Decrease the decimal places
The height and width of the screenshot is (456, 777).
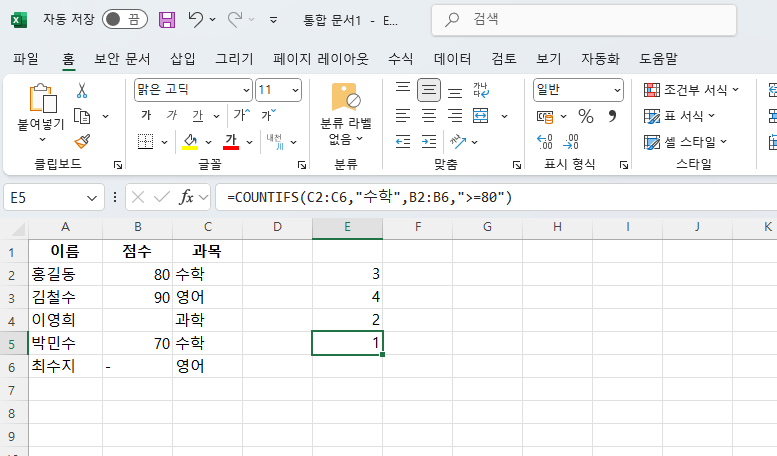571,142
